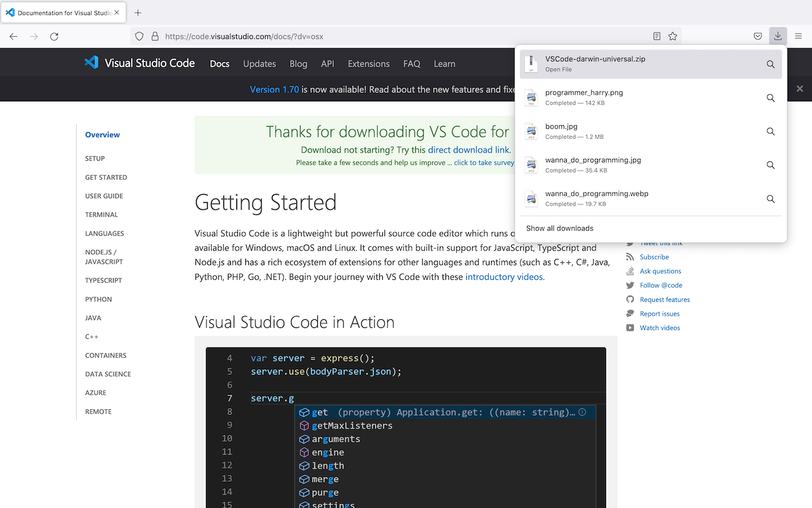Dismiss the version banner with X
This screenshot has width=812, height=508.
click(x=800, y=89)
